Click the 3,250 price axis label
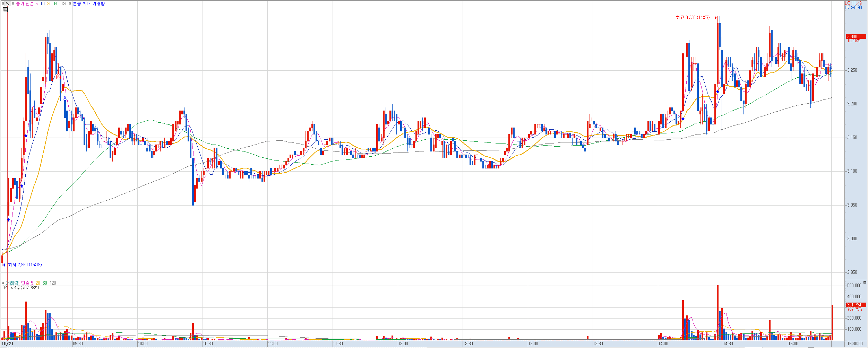 point(852,70)
